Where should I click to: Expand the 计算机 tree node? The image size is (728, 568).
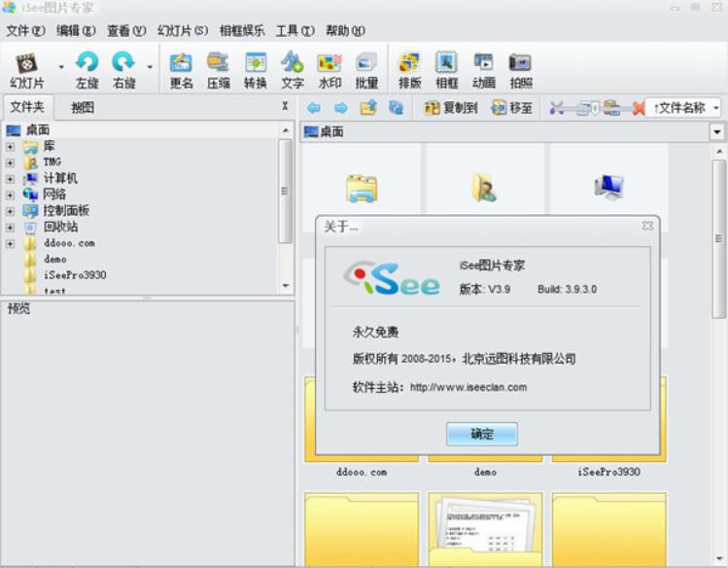[10, 179]
